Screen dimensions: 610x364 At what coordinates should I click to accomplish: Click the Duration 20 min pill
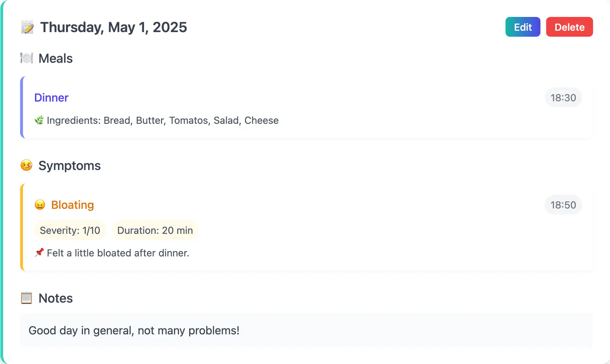coord(155,230)
